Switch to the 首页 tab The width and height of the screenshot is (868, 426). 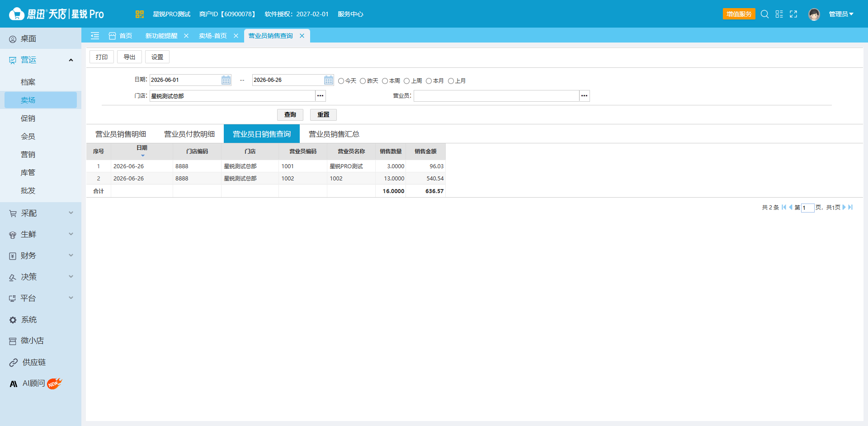[121, 36]
